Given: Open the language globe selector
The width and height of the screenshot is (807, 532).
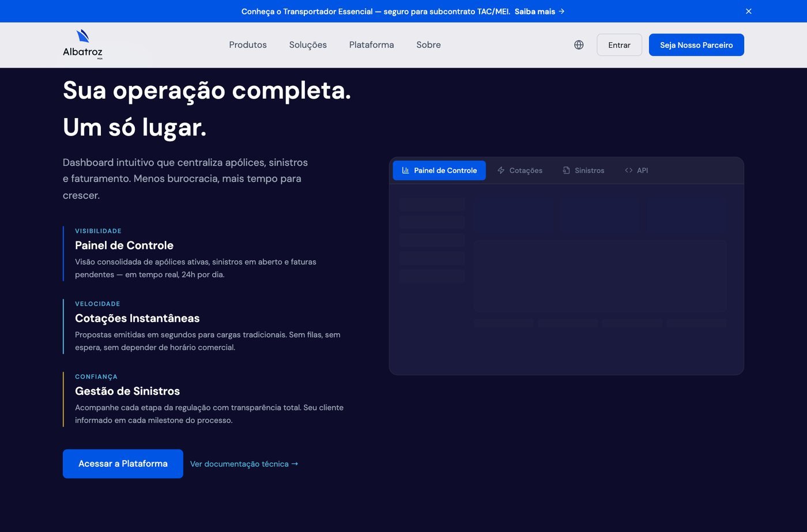Looking at the screenshot, I should click(579, 45).
